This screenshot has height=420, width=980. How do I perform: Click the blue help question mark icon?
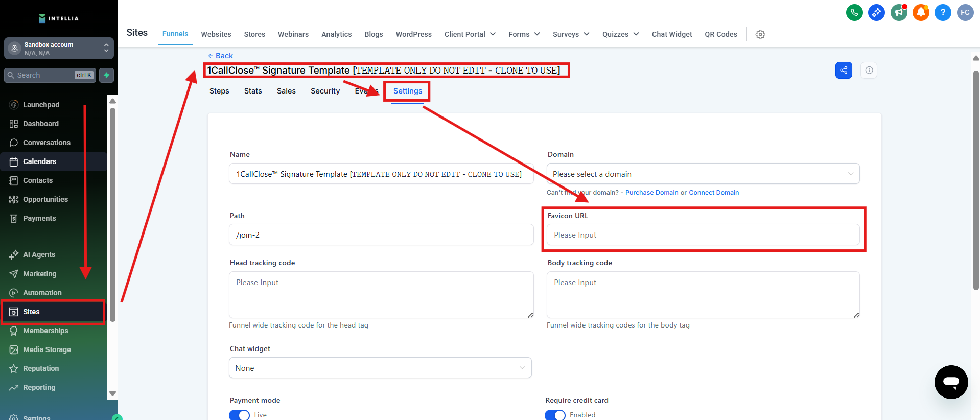[943, 13]
